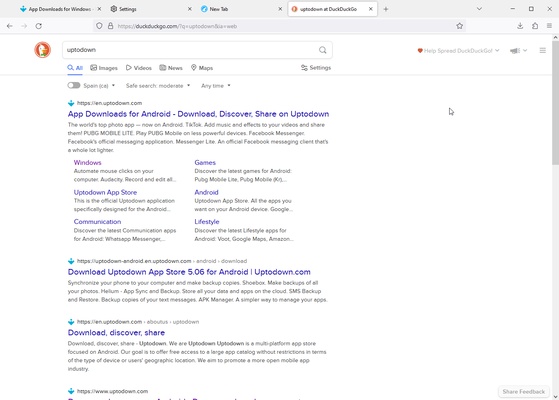Toggle the Spain region switch
Screen dimensions: 559x400
point(74,86)
